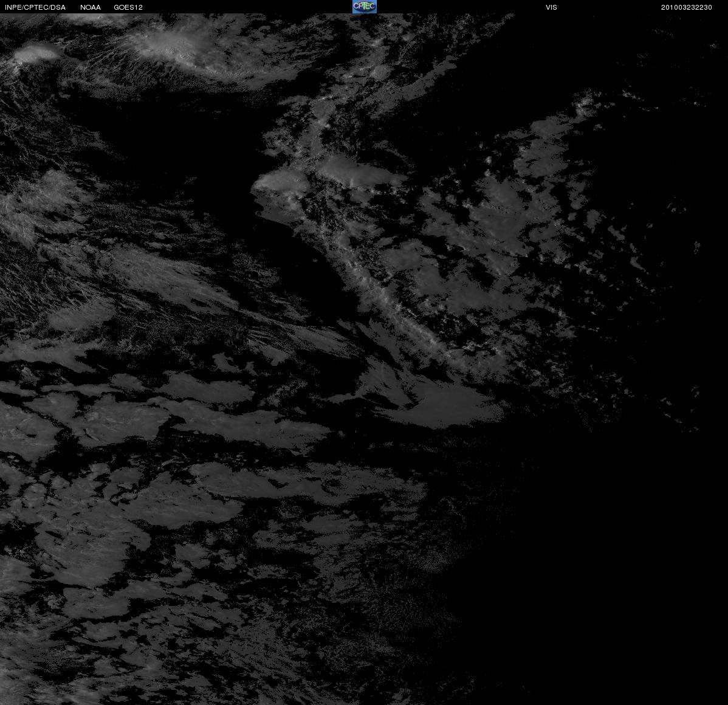728x705 pixels.
Task: Click the GOES12 satellite label
Action: [128, 7]
